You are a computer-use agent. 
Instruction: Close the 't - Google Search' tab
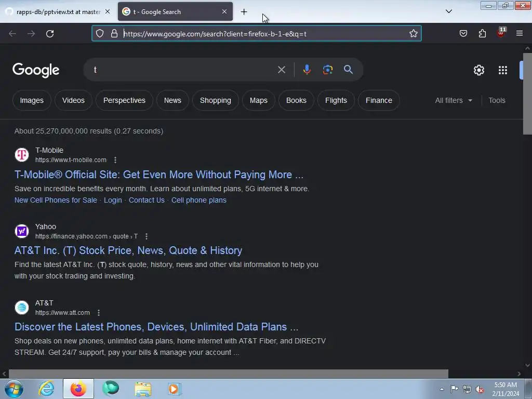(224, 11)
